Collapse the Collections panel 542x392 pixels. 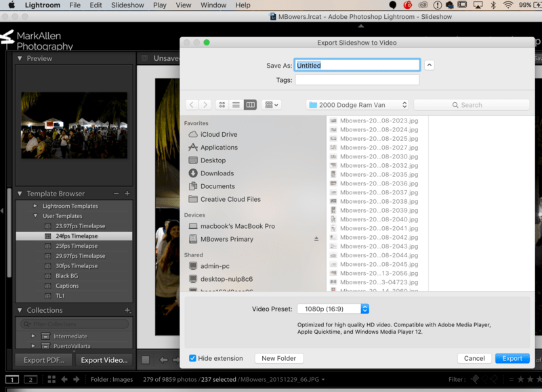click(19, 309)
